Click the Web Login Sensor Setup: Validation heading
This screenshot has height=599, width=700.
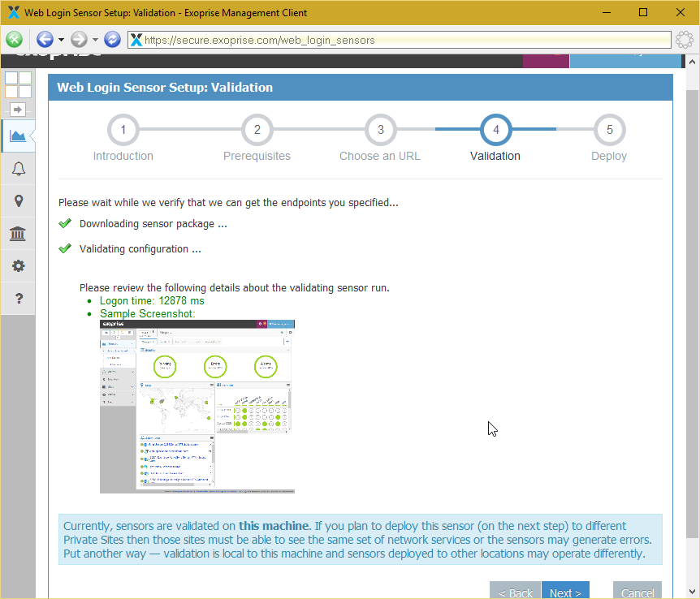click(x=165, y=88)
